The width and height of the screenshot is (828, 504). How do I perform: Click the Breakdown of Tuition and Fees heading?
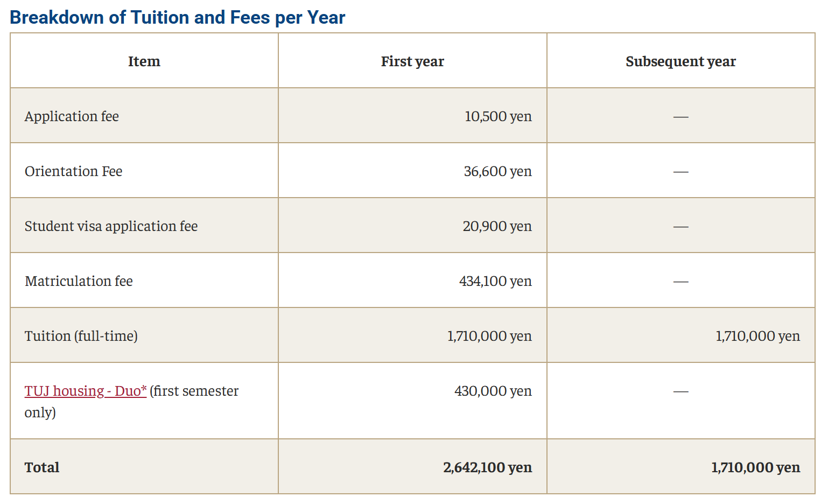pos(177,18)
